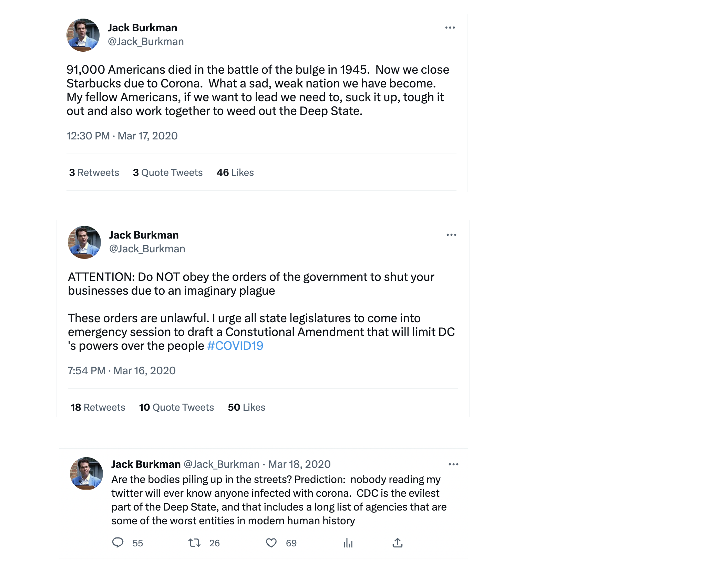Click the share upload icon
The height and width of the screenshot is (588, 709).
pos(398,543)
